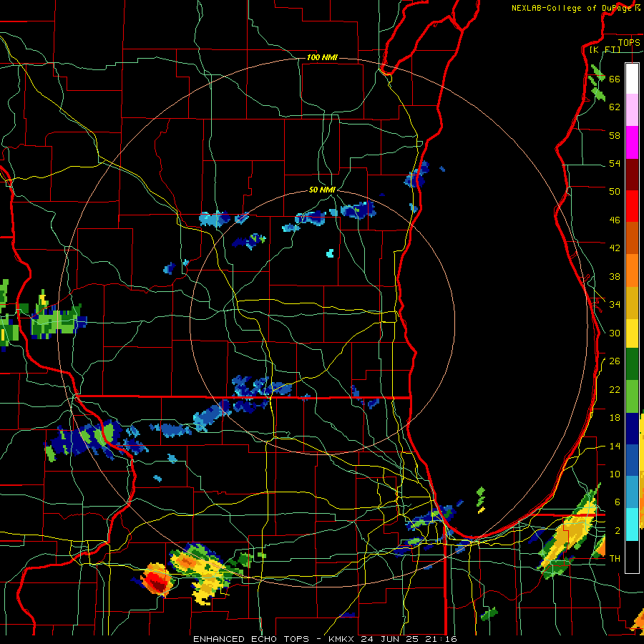Click the navy blue legend color segment
The height and width of the screenshot is (644, 644).
click(632, 429)
